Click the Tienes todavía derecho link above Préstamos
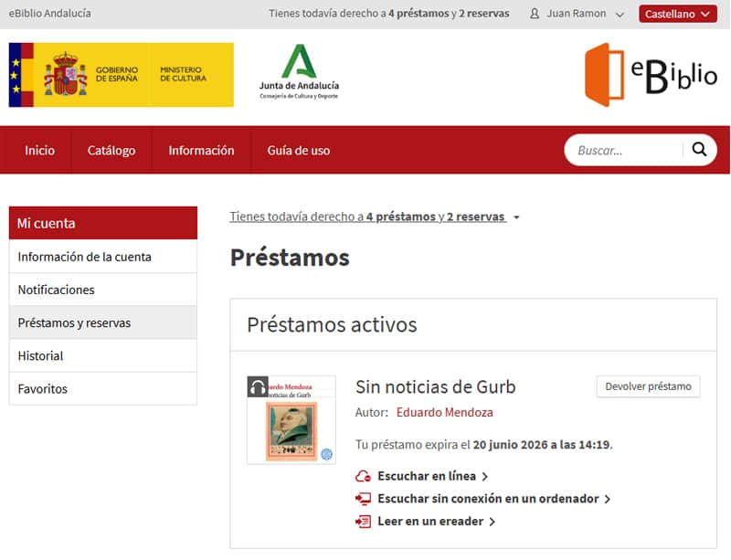Screen dimensions: 731x560 (367, 217)
